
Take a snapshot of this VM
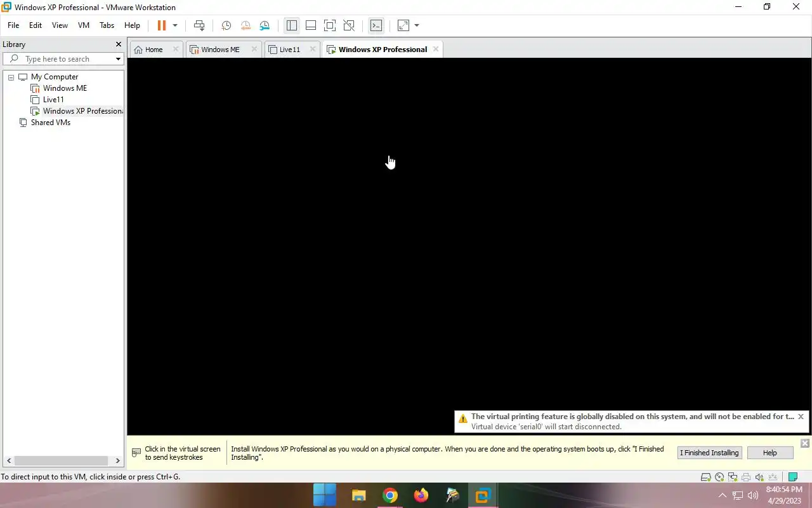tap(226, 25)
